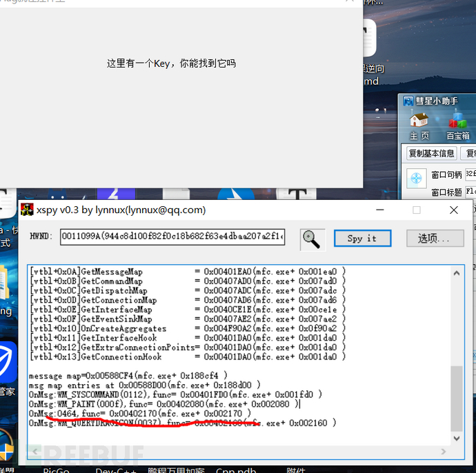Click the xspy application icon in title bar
The width and height of the screenshot is (476, 473).
pos(27,210)
